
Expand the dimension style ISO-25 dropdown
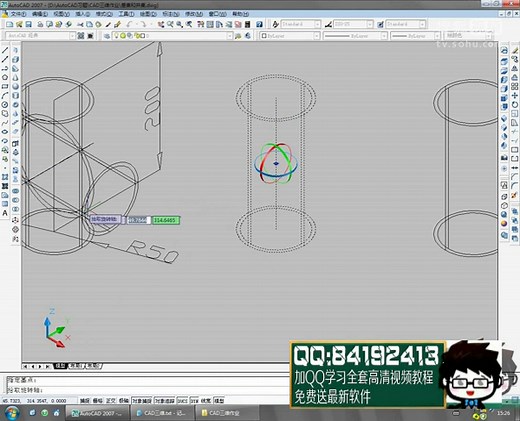point(370,24)
